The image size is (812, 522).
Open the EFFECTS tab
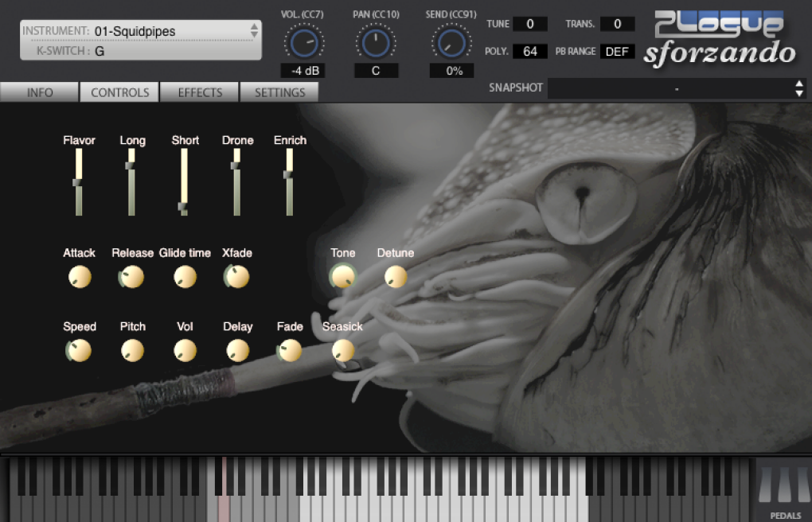tap(200, 92)
